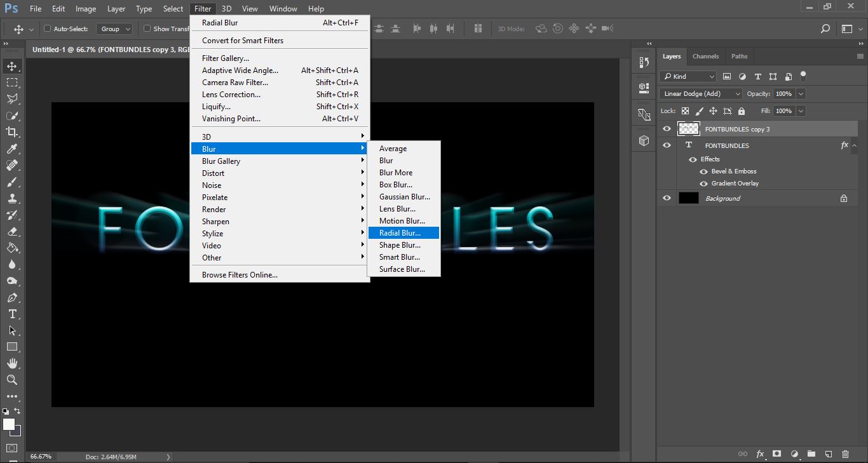This screenshot has width=868, height=463.
Task: Enable the Auto-Select checkbox
Action: coord(47,29)
